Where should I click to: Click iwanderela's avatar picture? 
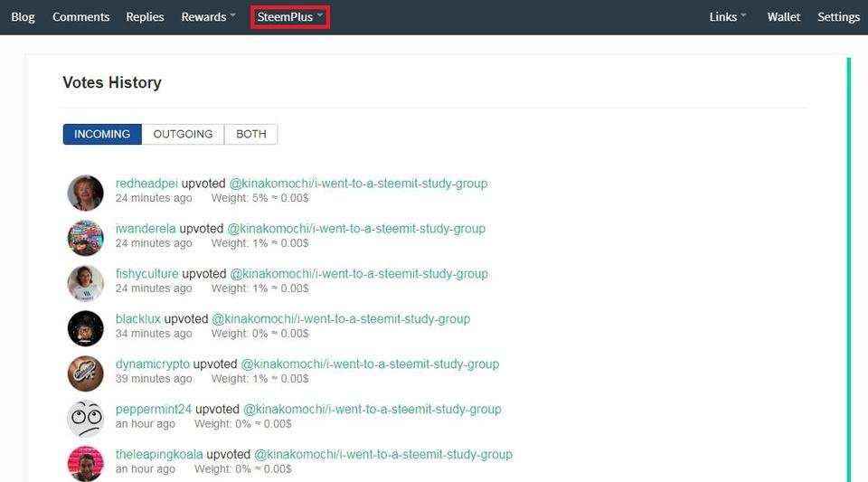coord(85,238)
